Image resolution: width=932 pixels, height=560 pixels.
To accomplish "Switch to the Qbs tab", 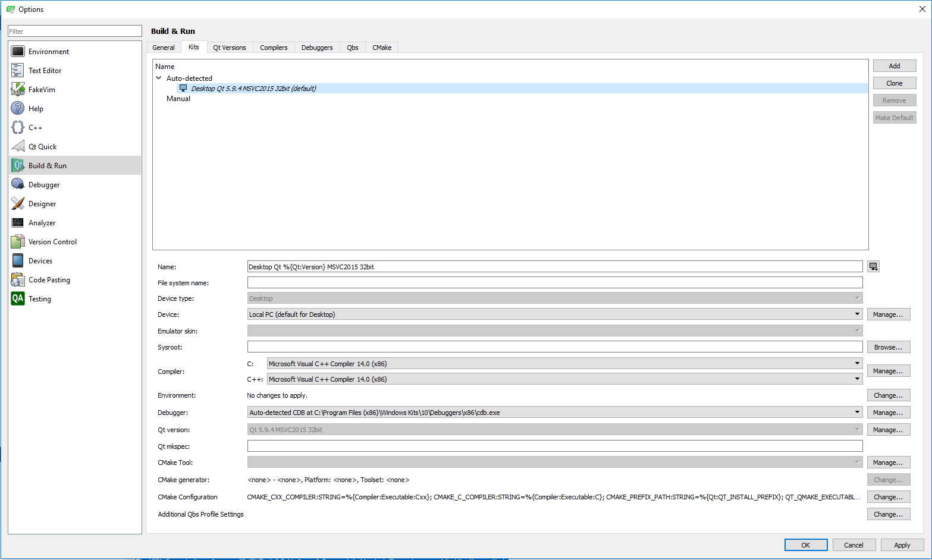I will pyautogui.click(x=353, y=48).
